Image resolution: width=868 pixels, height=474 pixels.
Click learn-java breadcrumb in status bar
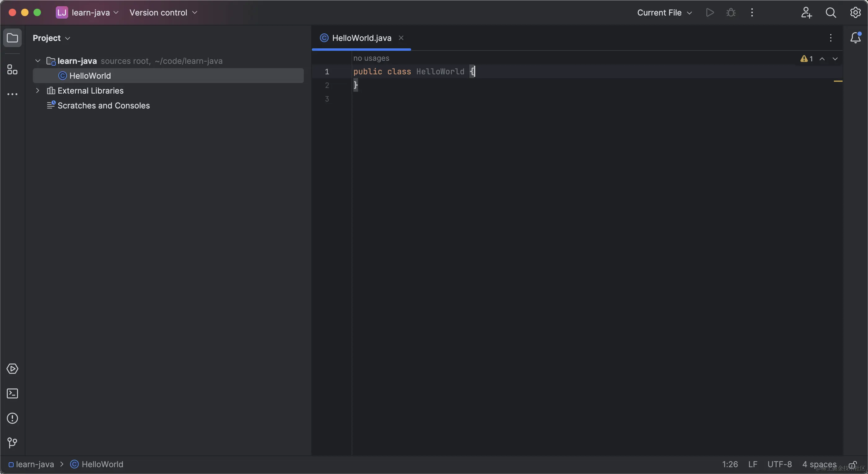[x=31, y=464]
